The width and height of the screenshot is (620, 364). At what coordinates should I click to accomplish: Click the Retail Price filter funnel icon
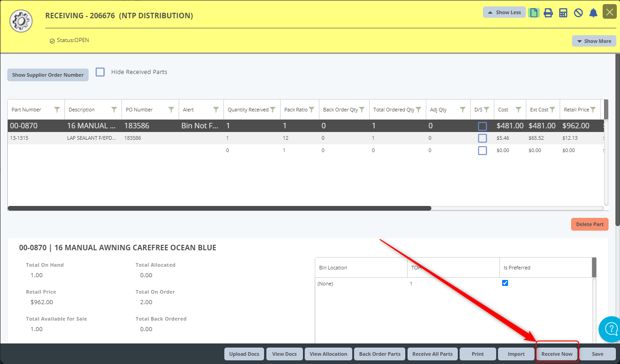click(x=593, y=110)
